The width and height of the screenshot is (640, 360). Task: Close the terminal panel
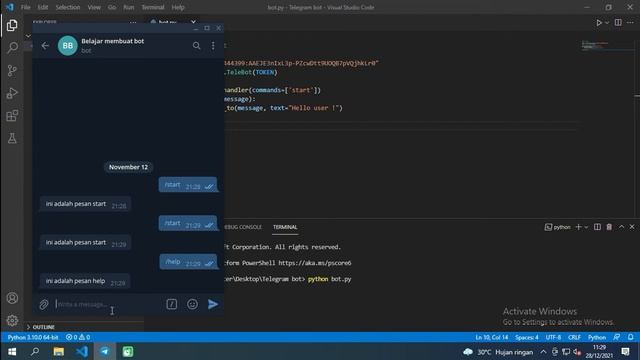coord(632,227)
